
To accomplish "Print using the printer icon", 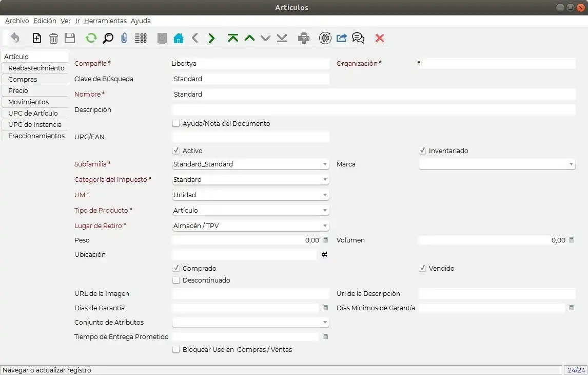I will tap(303, 38).
